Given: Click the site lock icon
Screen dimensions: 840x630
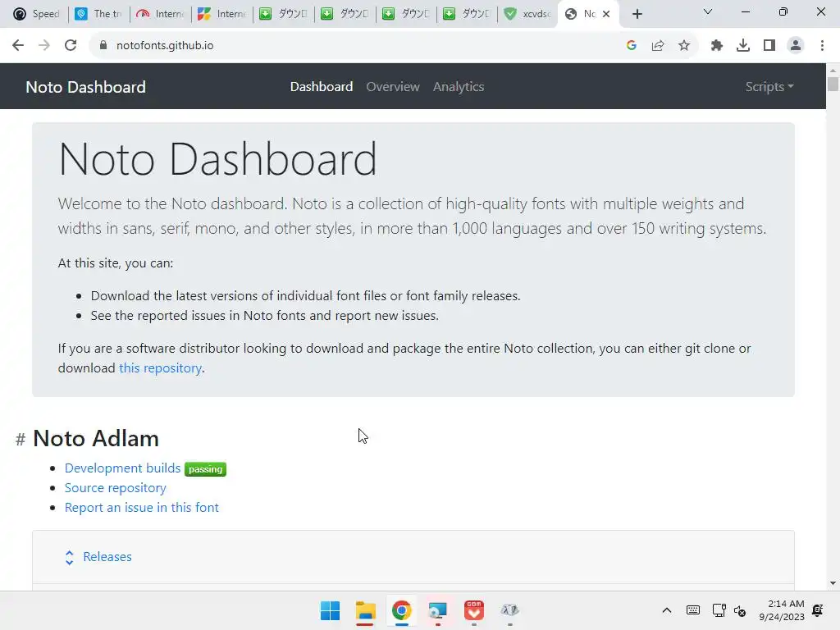Looking at the screenshot, I should pos(103,46).
